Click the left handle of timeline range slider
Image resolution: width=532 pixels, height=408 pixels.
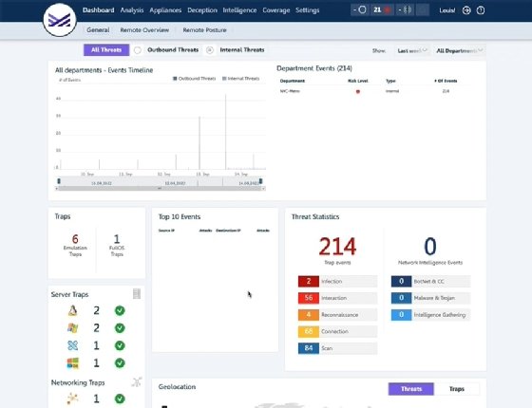tap(59, 181)
